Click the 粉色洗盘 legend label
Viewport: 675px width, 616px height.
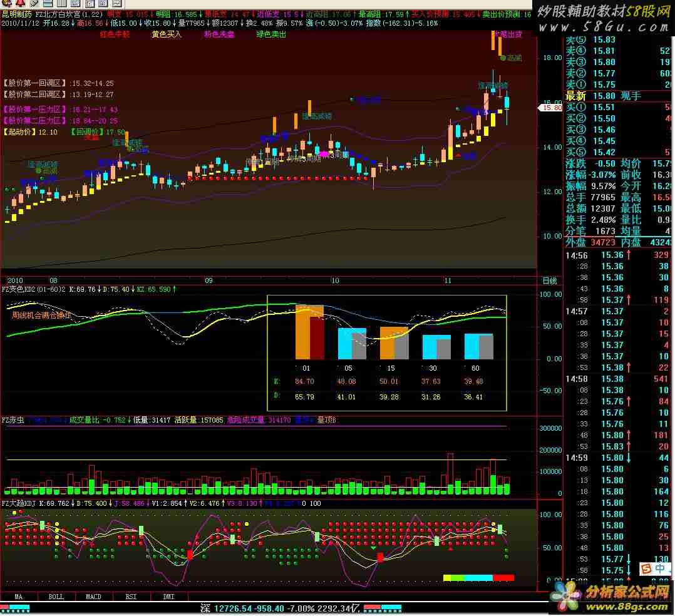[219, 34]
